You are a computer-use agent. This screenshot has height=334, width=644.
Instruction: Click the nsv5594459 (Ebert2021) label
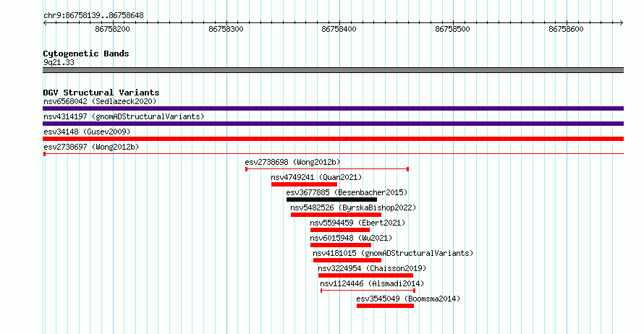click(357, 223)
